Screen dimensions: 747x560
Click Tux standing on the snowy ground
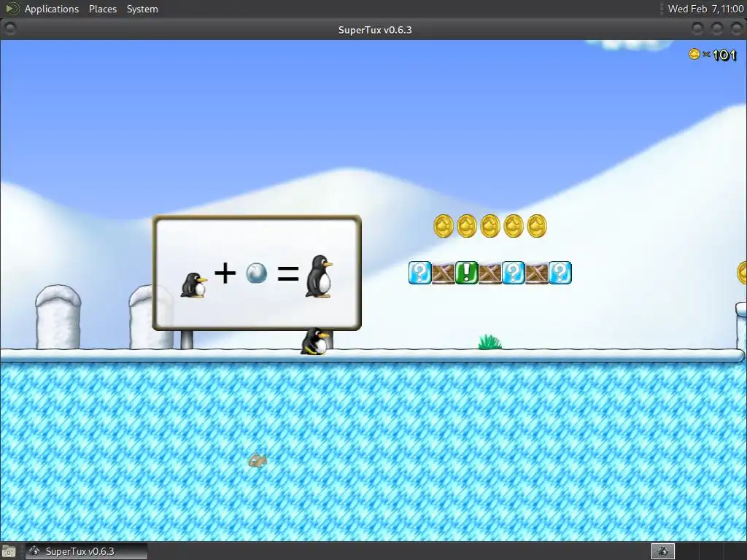315,341
